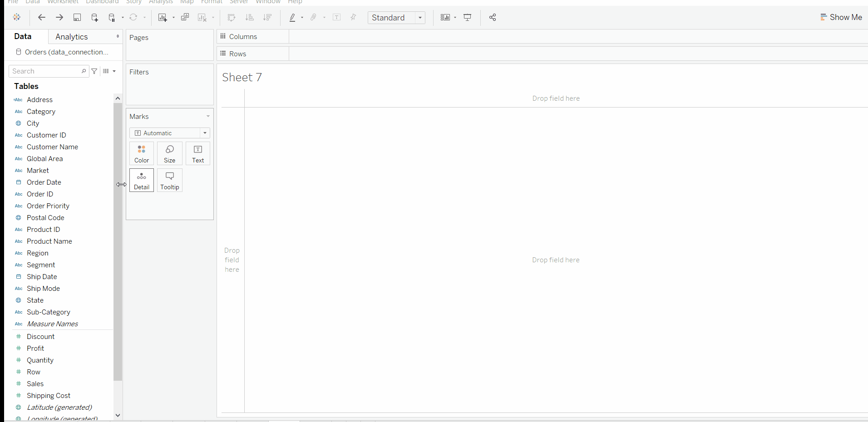Open the Analytics pane switcher arrow

(118, 36)
